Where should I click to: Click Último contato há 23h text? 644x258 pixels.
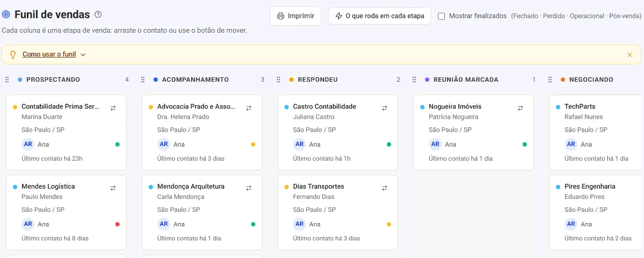pos(52,159)
